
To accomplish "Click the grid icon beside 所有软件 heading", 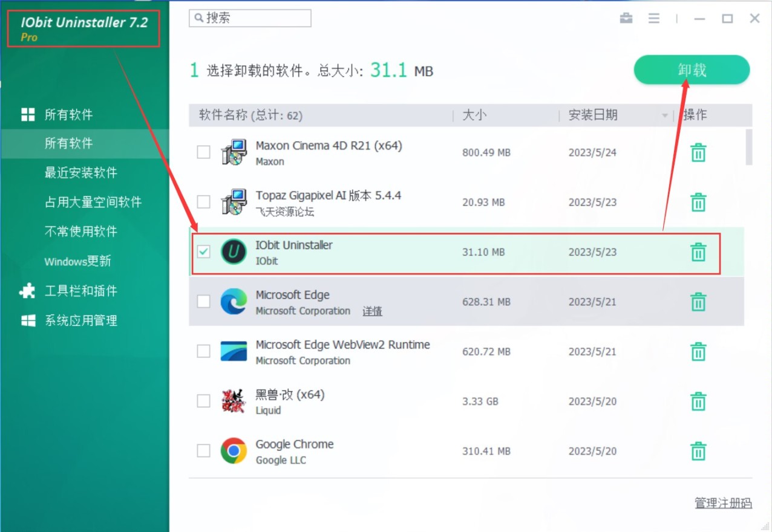I will (x=28, y=115).
